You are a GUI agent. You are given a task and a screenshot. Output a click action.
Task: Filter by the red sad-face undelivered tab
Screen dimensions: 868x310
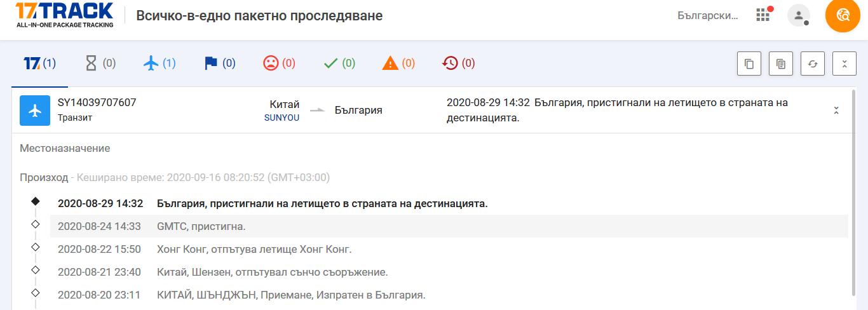(x=280, y=63)
